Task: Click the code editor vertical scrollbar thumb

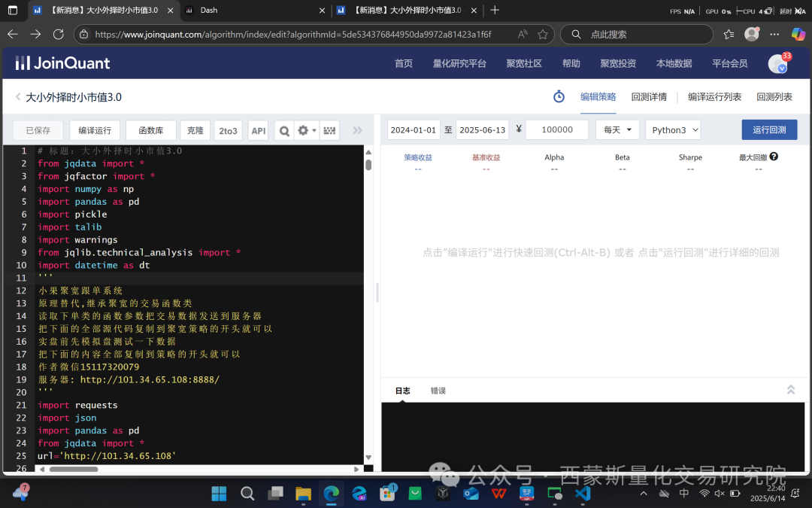Action: coord(368,165)
